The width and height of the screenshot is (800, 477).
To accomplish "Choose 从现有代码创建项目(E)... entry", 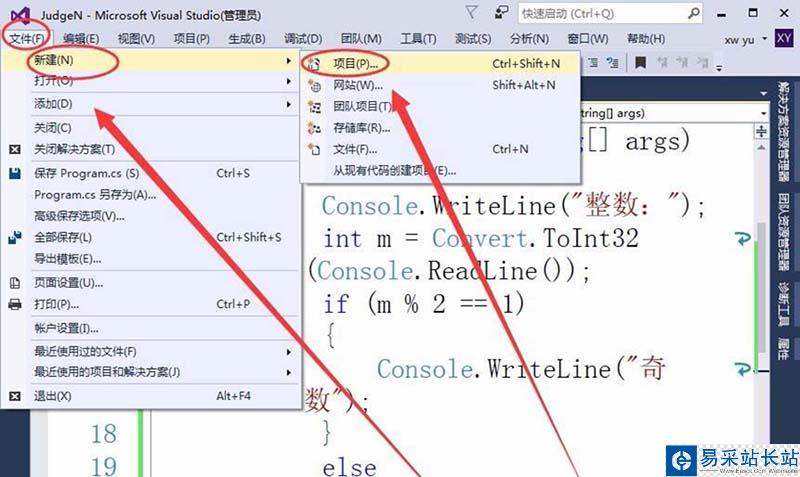I will [440, 171].
